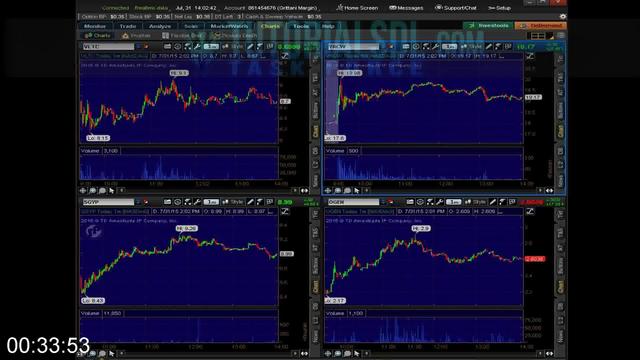Image resolution: width=640 pixels, height=360 pixels.
Task: Expand the OGEN symbol dropdown arrow
Action: (384, 202)
